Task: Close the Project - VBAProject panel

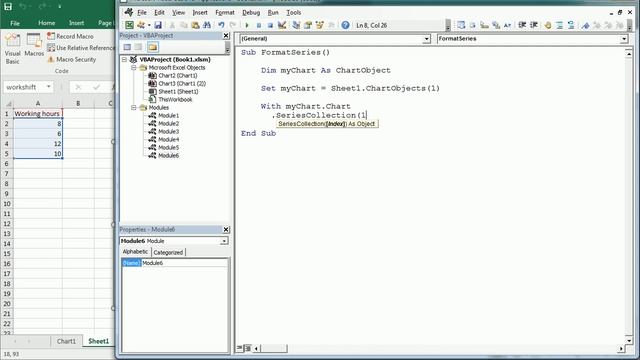Action: [226, 36]
